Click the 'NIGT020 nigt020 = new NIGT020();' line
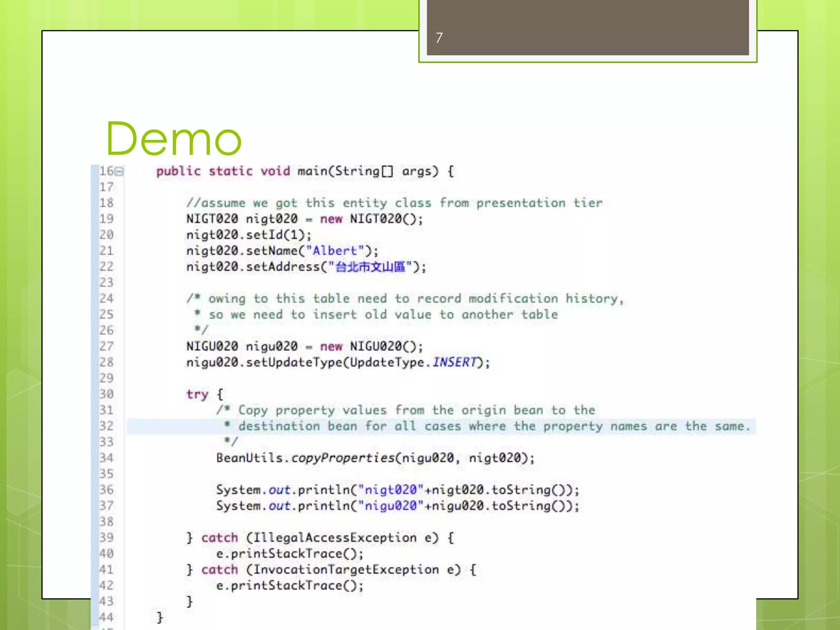Viewport: 840px width, 630px height. point(304,219)
